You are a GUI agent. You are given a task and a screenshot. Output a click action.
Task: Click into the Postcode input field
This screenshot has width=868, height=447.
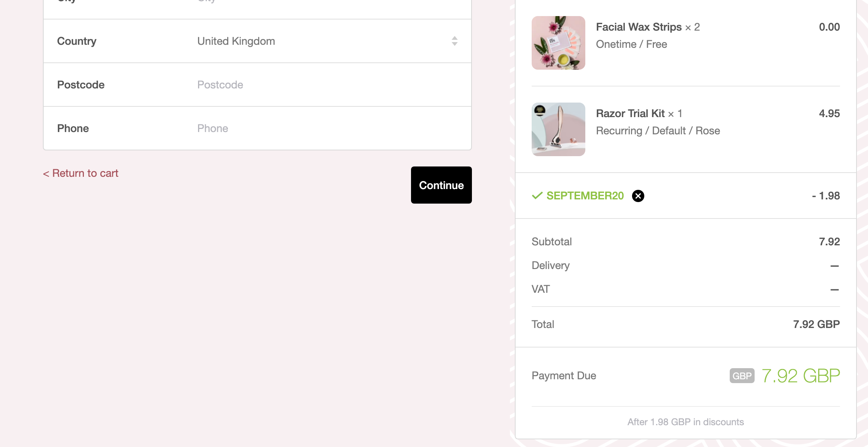point(328,85)
